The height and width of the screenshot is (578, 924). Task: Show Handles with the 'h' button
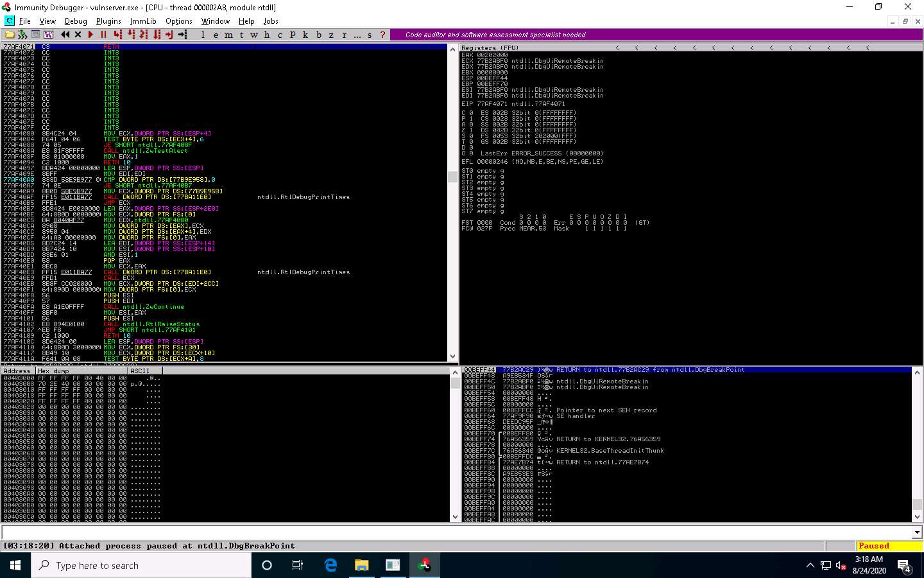point(267,35)
